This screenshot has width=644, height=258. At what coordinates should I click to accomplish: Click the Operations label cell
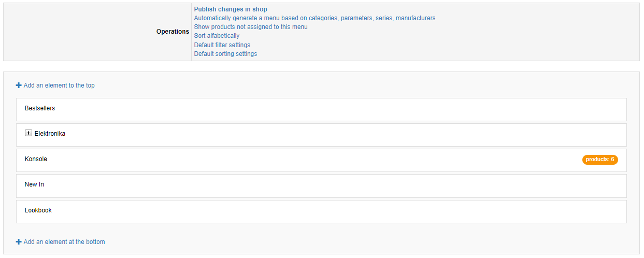97,32
